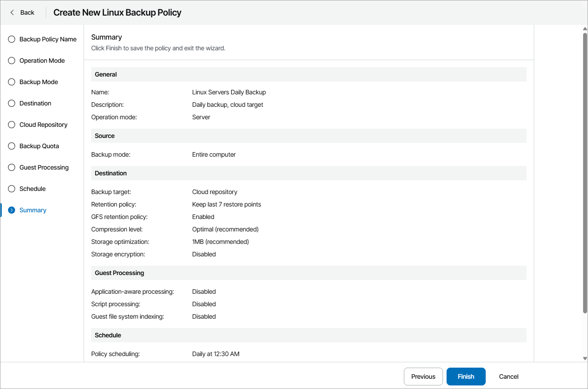Select the Guest Processing step circle

click(12, 167)
